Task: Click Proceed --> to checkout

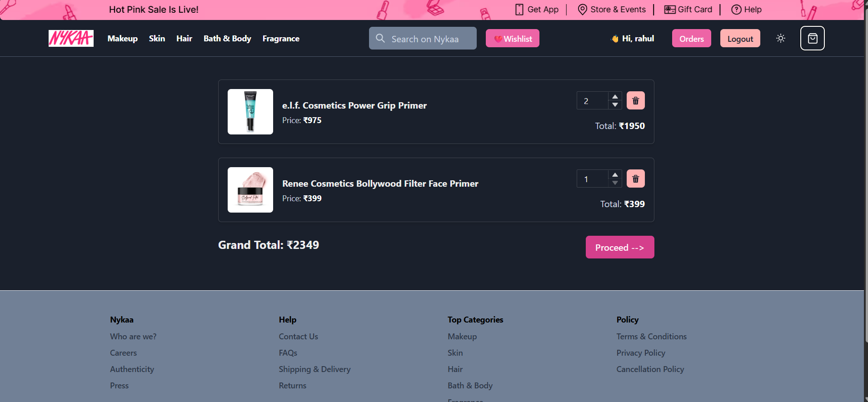Action: [620, 247]
